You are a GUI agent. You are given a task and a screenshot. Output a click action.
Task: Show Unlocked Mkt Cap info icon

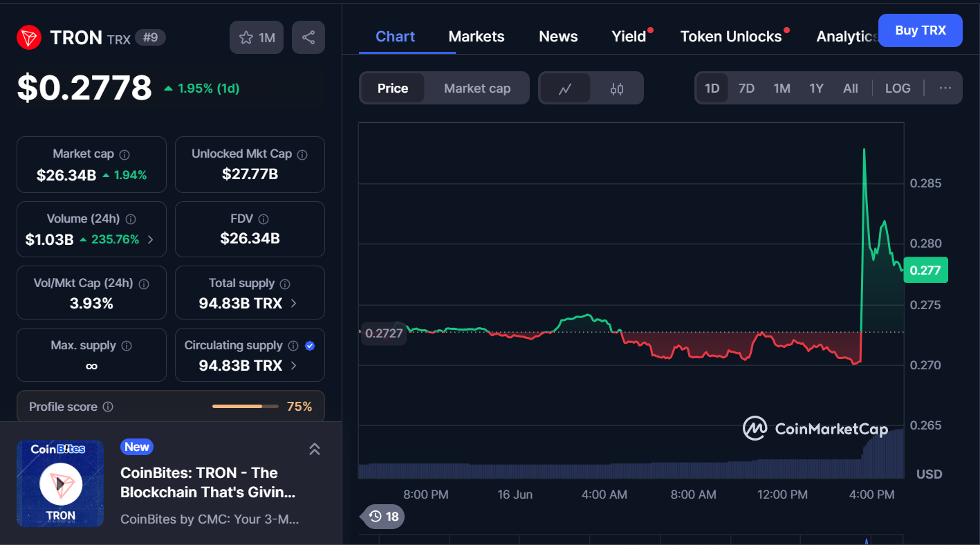pos(302,154)
